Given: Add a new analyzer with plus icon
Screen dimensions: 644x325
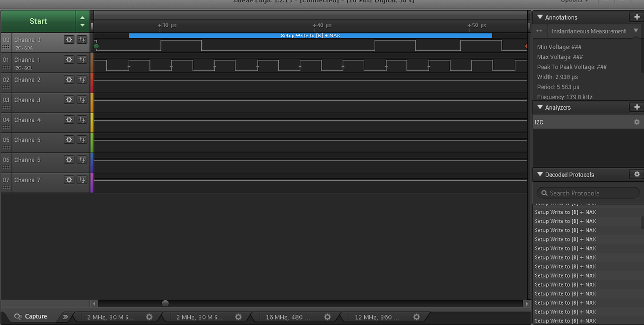Looking at the screenshot, I should click(636, 107).
